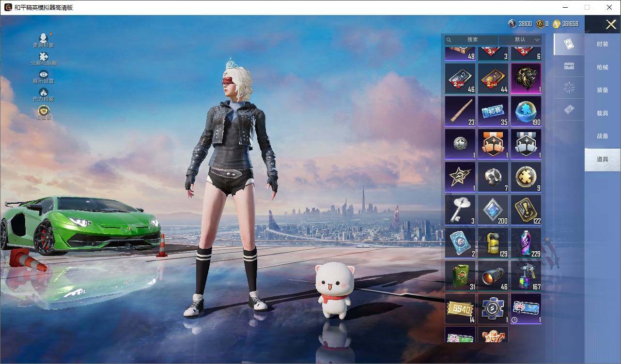Select the gold x2 card with count 44
Viewport: 621px width, 364px height.
493,78
